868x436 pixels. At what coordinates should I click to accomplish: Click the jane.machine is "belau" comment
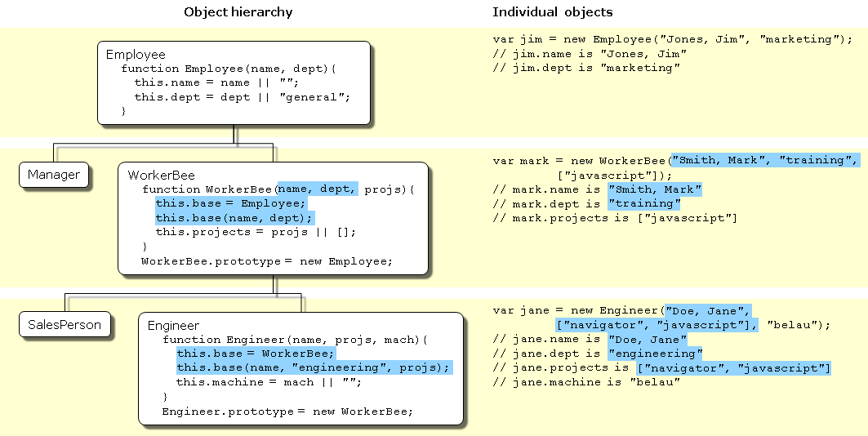point(586,382)
